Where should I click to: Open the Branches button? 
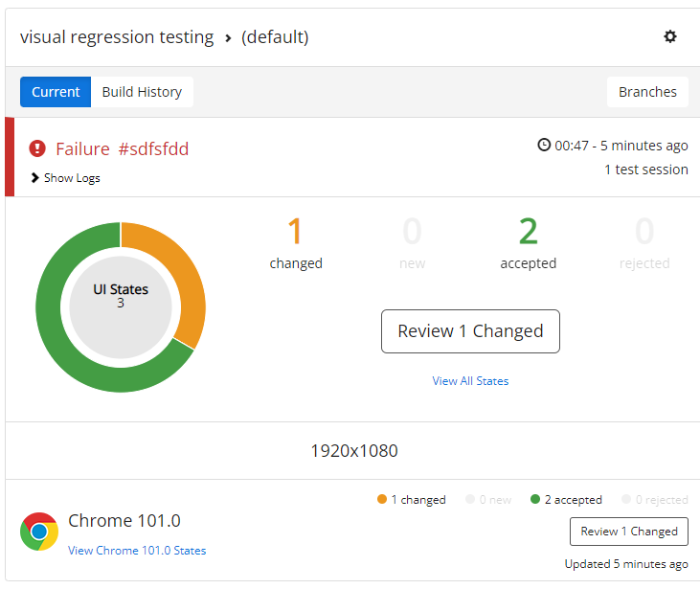click(x=647, y=92)
